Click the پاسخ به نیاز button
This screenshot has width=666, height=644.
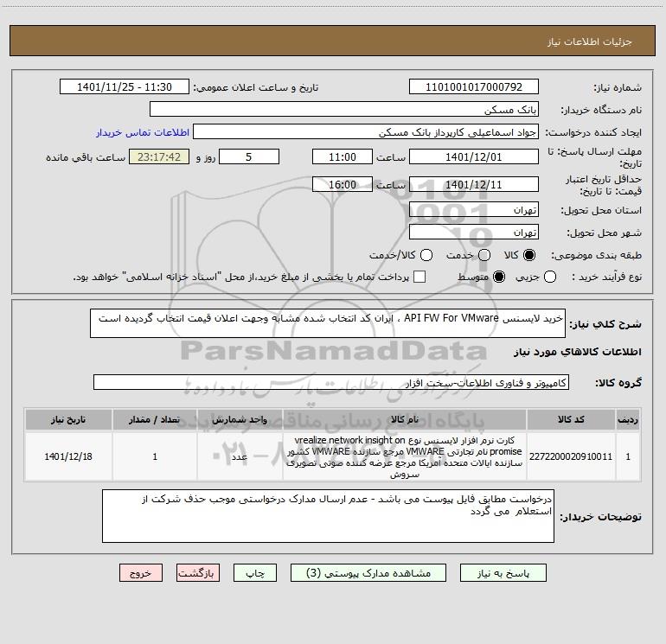(x=503, y=573)
